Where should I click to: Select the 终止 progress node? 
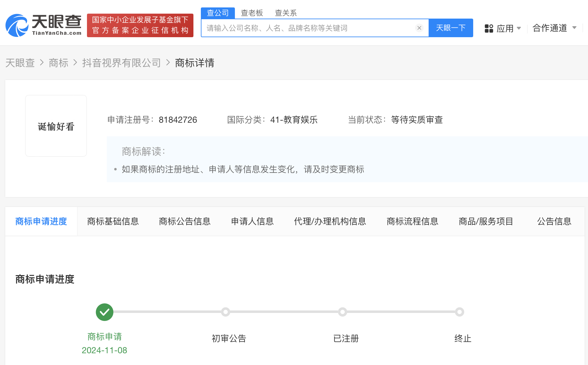460,312
